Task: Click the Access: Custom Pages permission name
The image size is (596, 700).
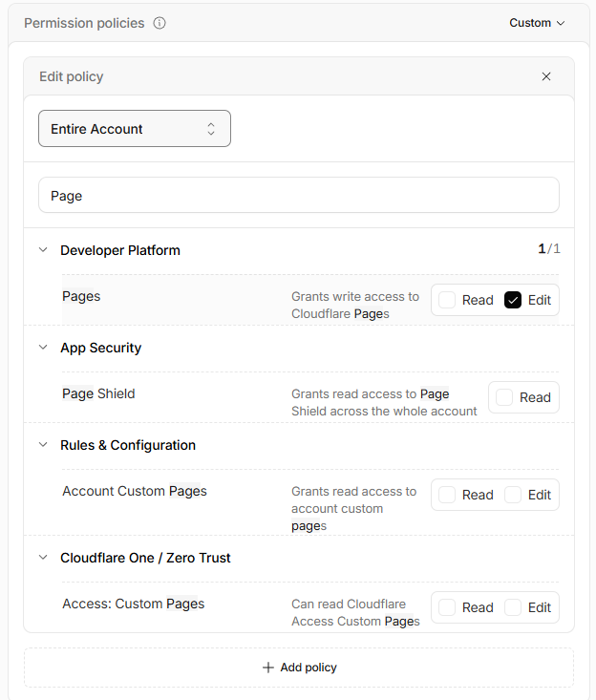Action: tap(134, 604)
